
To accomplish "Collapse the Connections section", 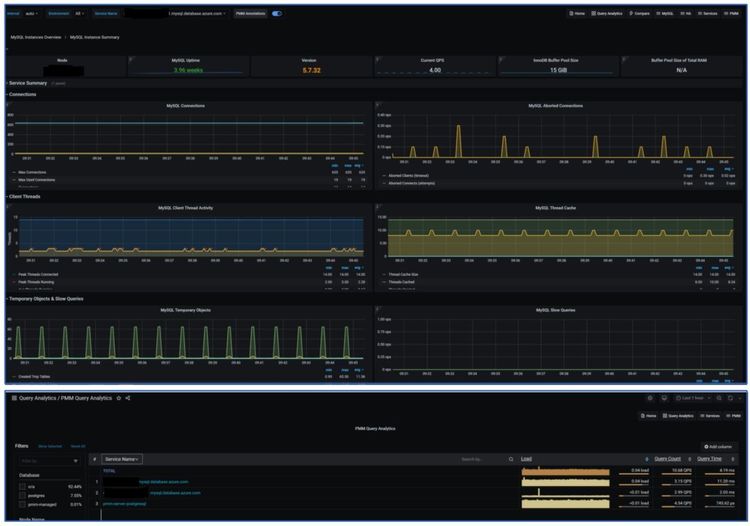I will click(x=22, y=95).
